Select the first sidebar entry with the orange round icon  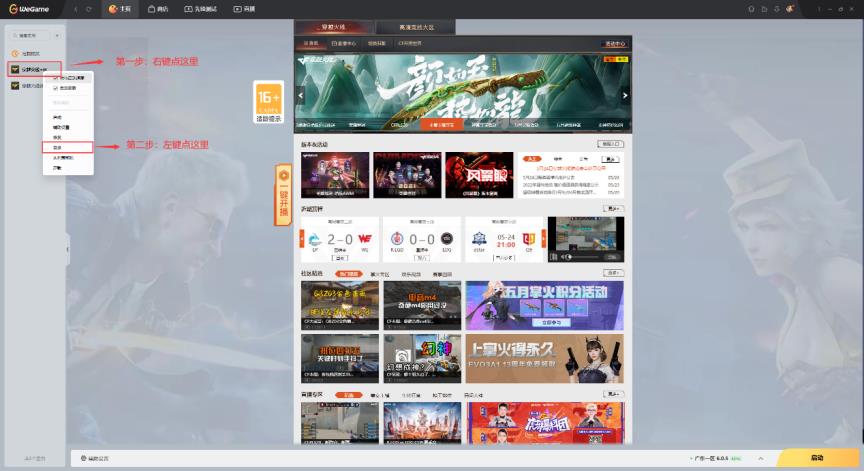pyautogui.click(x=25, y=53)
